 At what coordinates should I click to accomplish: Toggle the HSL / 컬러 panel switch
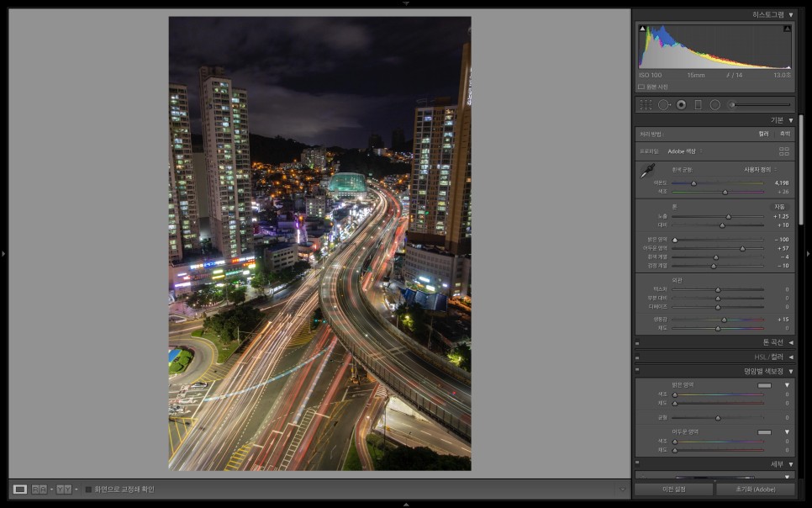pos(637,357)
